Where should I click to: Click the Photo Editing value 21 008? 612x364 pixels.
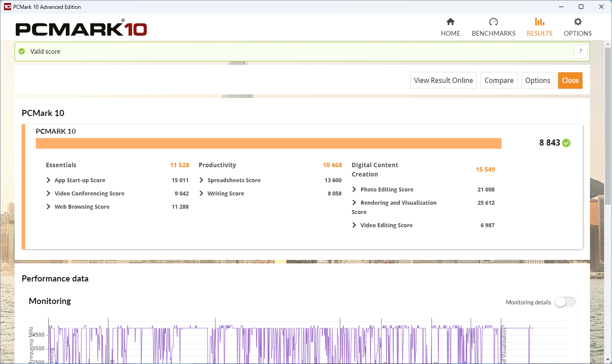(x=486, y=189)
